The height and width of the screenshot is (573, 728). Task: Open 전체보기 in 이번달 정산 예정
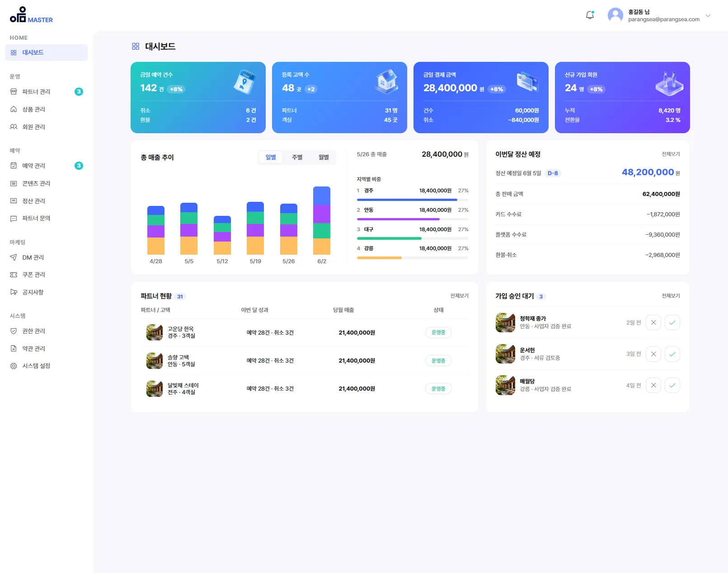[671, 154]
